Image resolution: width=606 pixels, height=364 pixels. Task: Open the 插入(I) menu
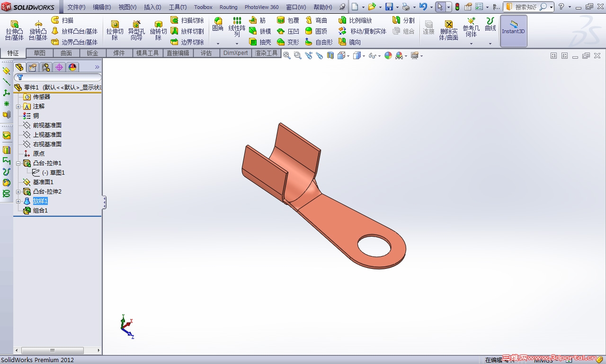click(152, 7)
